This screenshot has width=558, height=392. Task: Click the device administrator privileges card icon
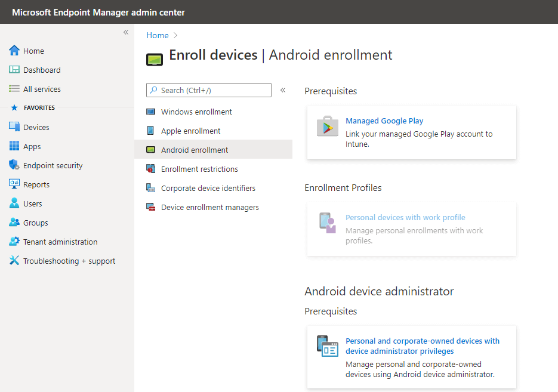coord(328,345)
